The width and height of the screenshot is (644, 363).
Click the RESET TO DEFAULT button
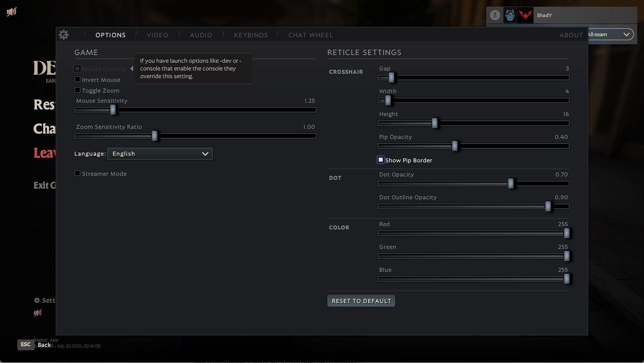point(361,301)
